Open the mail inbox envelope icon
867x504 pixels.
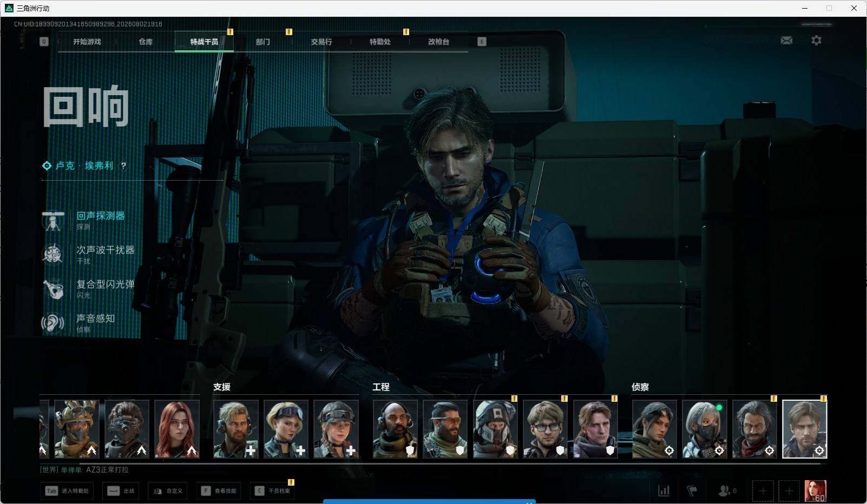786,41
